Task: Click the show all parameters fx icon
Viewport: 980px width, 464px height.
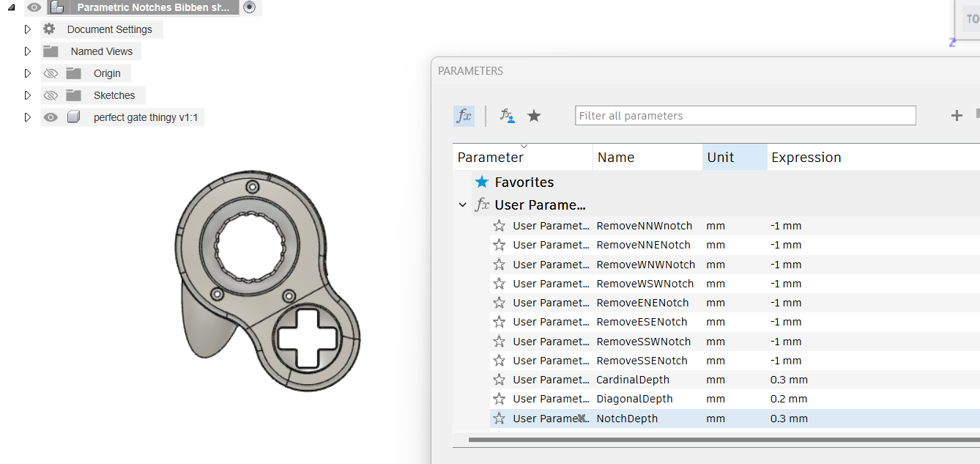Action: pos(464,115)
